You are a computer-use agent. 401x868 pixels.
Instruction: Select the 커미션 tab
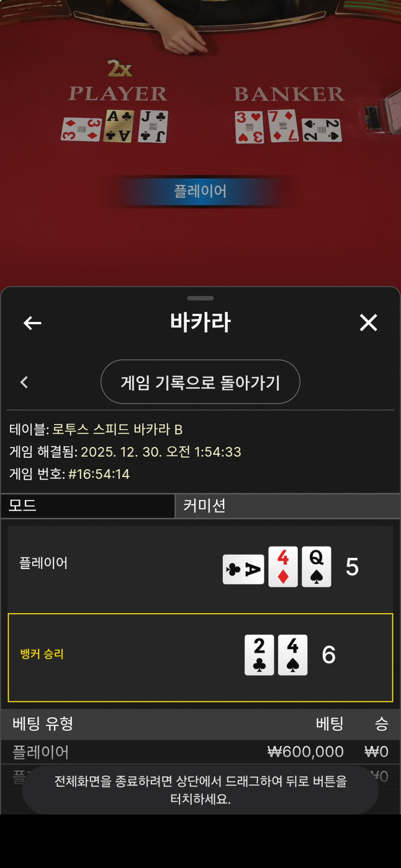(288, 506)
